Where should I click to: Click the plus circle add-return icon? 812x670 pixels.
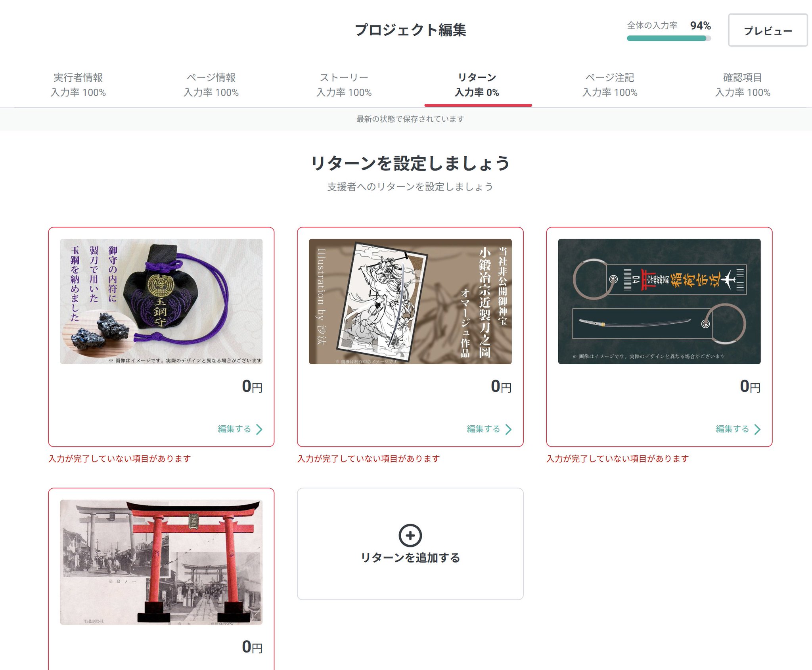(x=410, y=535)
